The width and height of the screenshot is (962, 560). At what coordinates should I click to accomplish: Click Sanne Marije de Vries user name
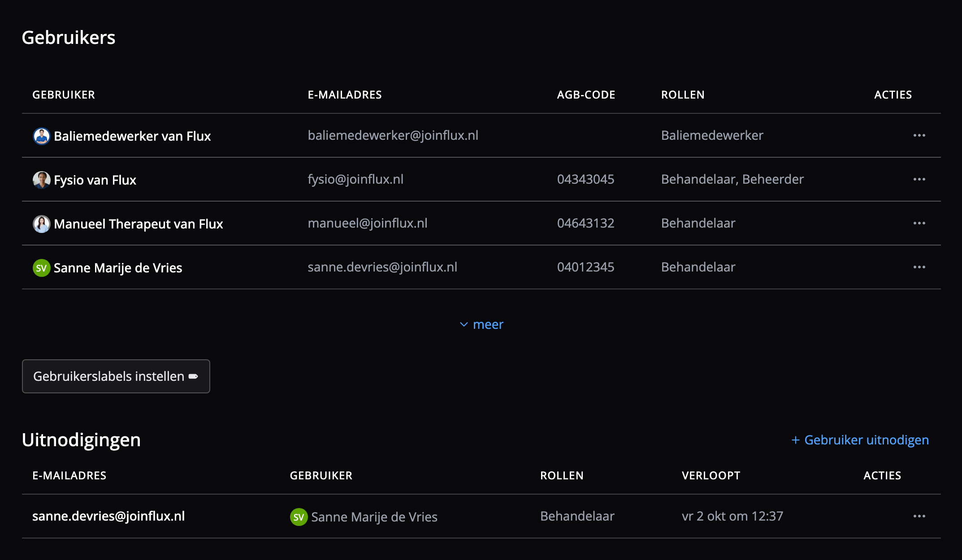click(118, 268)
